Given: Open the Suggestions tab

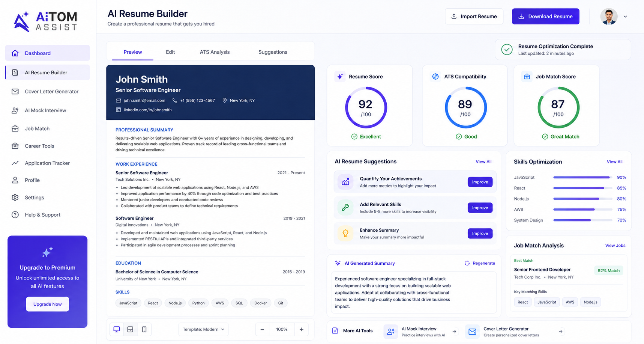Looking at the screenshot, I should [273, 52].
